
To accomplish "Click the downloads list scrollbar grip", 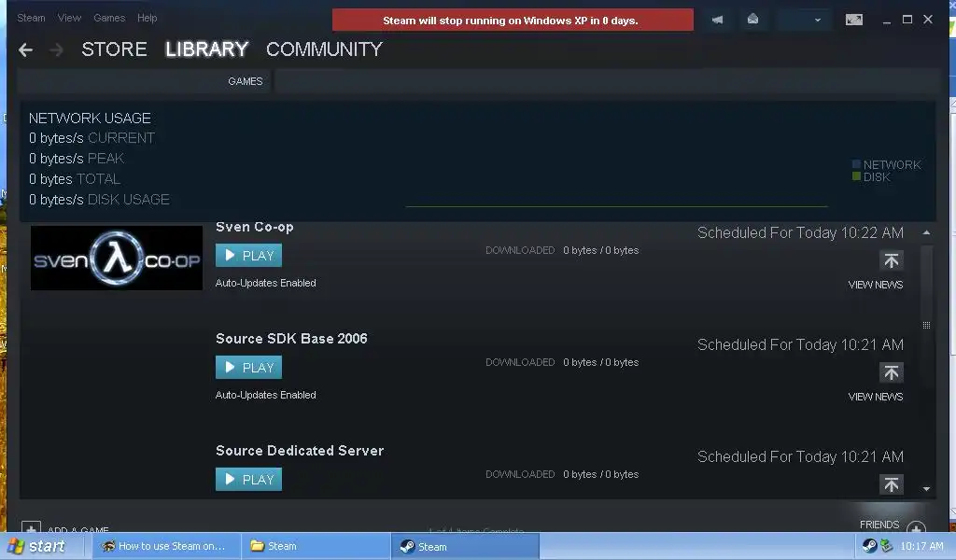I will coord(927,326).
